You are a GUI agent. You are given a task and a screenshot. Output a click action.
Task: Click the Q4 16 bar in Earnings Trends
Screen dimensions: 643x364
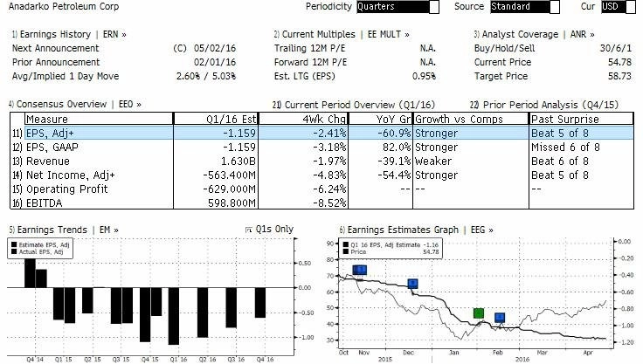260,303
